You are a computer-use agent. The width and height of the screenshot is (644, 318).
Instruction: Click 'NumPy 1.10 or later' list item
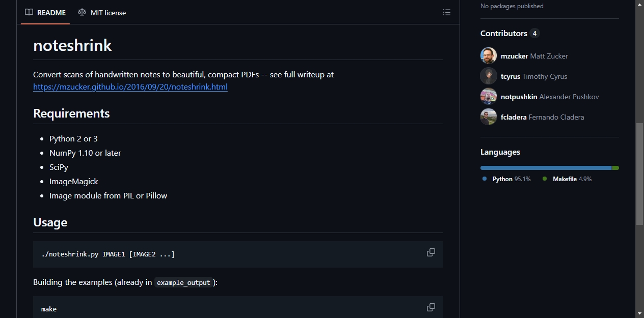click(85, 153)
